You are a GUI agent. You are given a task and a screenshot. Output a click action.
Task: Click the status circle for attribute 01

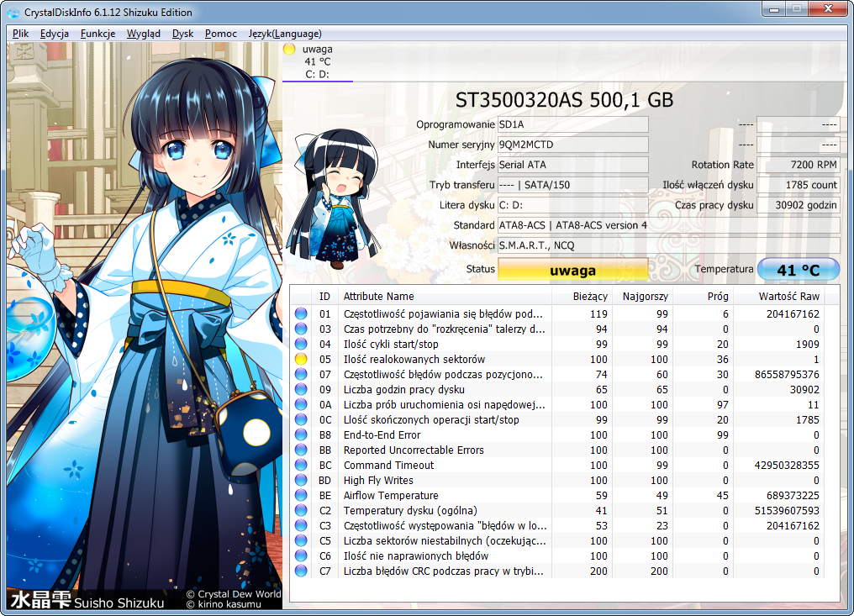301,313
